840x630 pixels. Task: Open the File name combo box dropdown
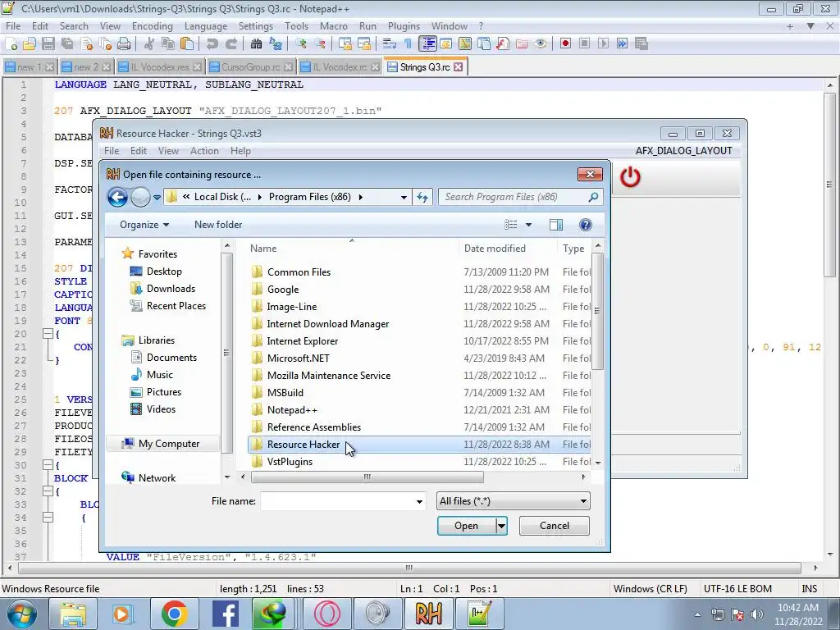[x=419, y=502]
